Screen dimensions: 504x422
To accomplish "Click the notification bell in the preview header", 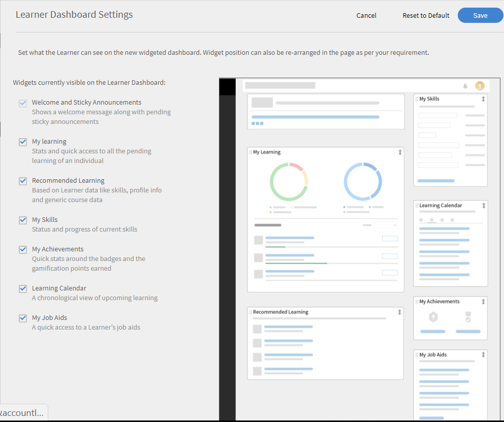I will [x=465, y=86].
